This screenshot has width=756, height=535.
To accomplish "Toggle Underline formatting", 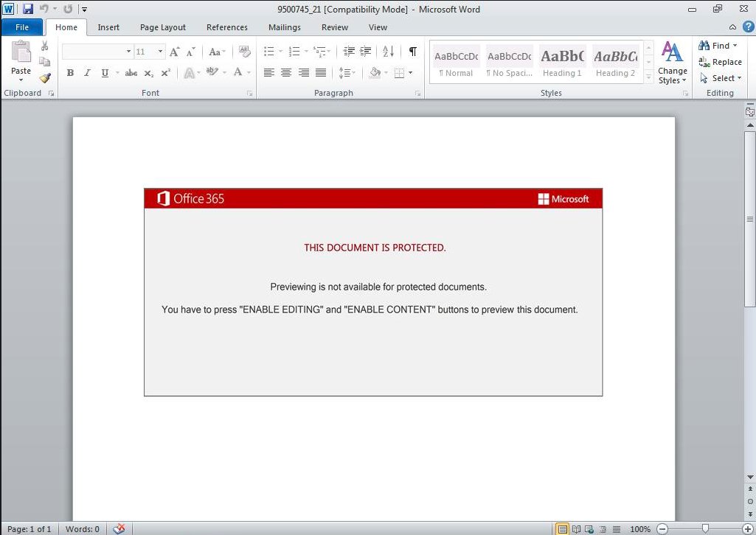I will pyautogui.click(x=105, y=73).
